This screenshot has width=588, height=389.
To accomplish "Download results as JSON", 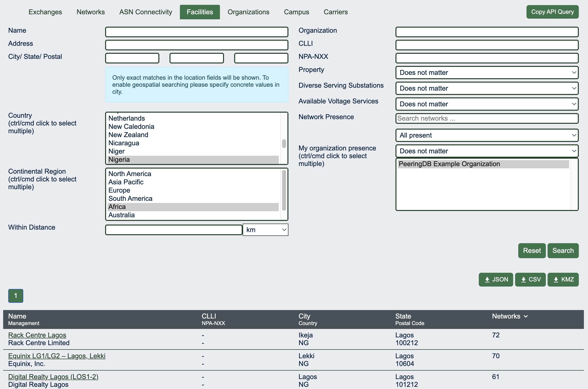I will [x=495, y=280].
